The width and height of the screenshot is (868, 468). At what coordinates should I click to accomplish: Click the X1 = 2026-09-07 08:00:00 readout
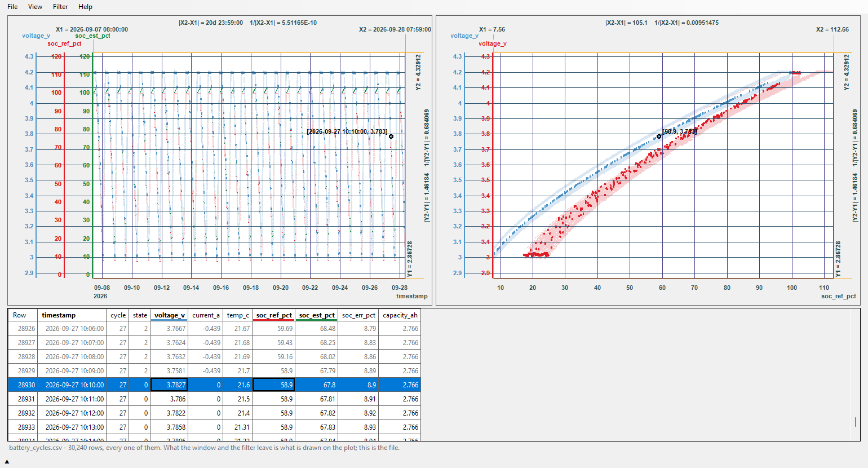coord(92,29)
